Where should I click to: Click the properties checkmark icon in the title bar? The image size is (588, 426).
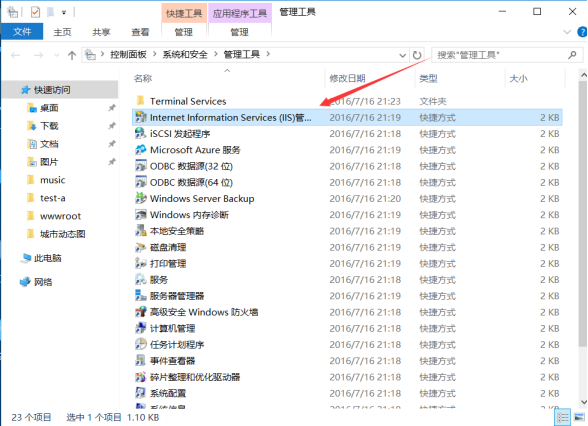[x=35, y=12]
